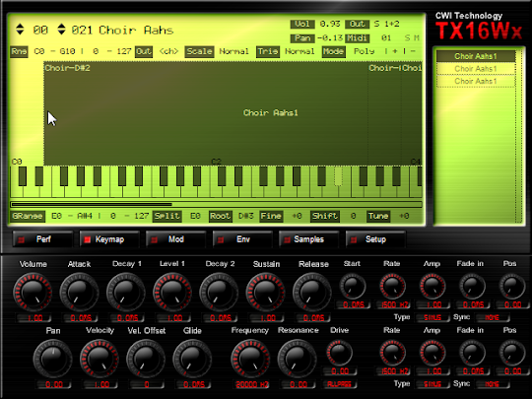Click the Release knob
The height and width of the screenshot is (399, 532).
click(312, 293)
